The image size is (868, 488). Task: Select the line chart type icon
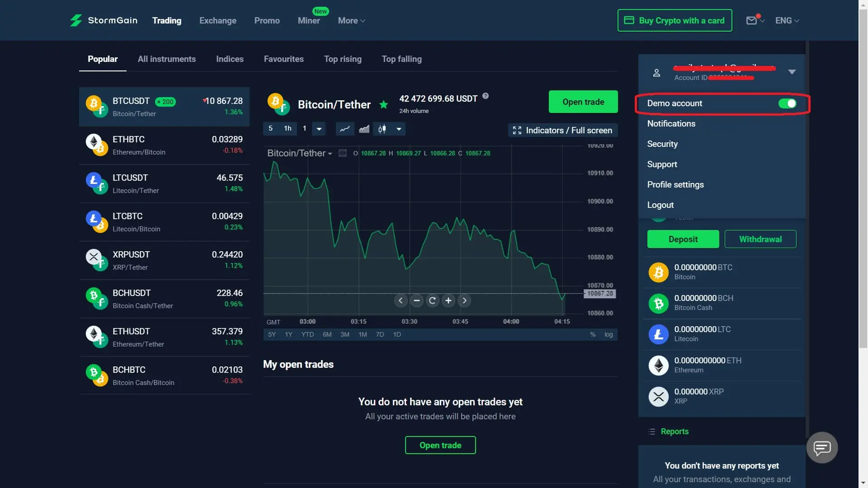click(345, 129)
